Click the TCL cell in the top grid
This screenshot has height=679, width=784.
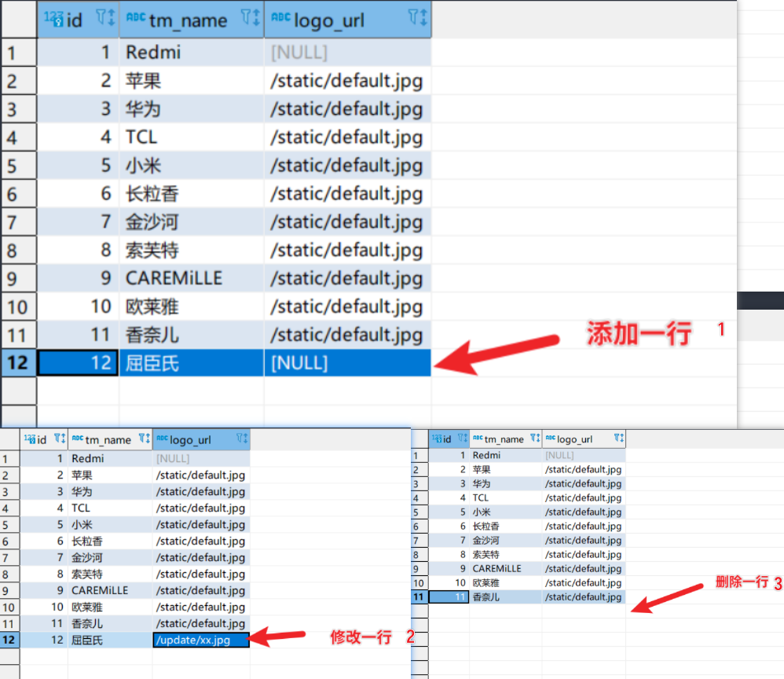[192, 137]
